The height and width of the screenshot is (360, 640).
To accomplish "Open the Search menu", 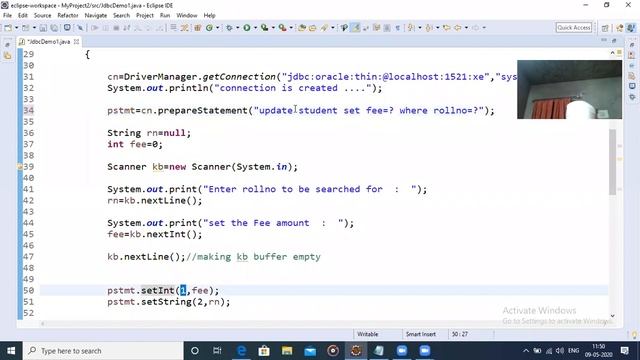I will pyautogui.click(x=121, y=16).
